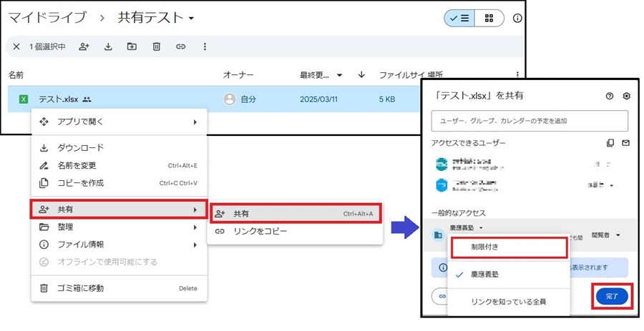Open the 閲覧者 role dropdown

point(604,235)
